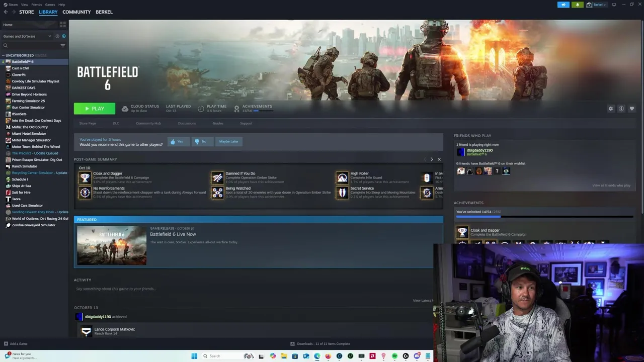
Task: Open View all friends who play
Action: [611, 186]
